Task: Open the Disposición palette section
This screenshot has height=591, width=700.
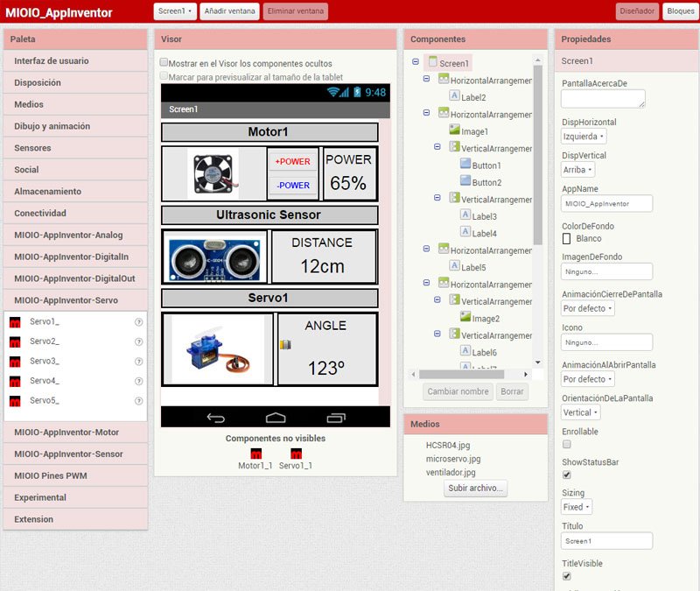Action: [x=75, y=82]
